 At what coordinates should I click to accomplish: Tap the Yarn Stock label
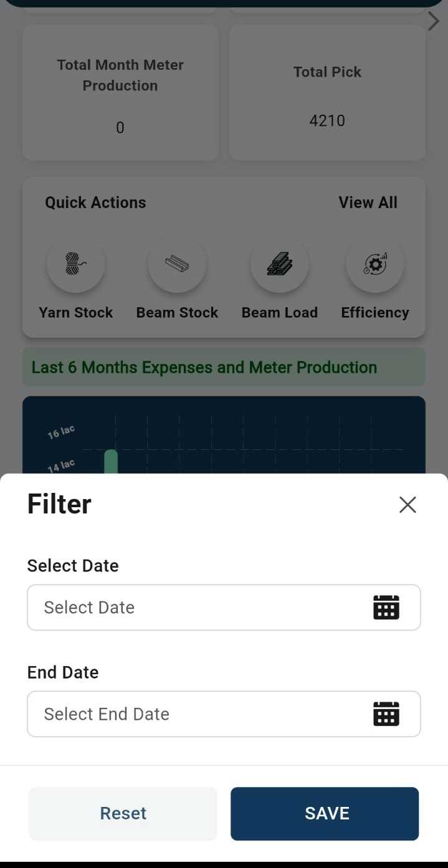(76, 313)
